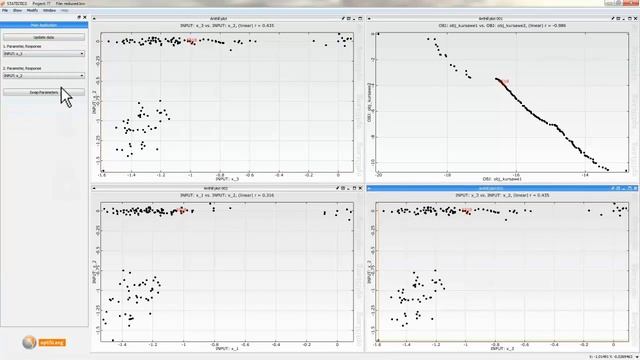Close the top-right objective plot window
Image resolution: width=640 pixels, height=360 pixels.
(x=635, y=19)
